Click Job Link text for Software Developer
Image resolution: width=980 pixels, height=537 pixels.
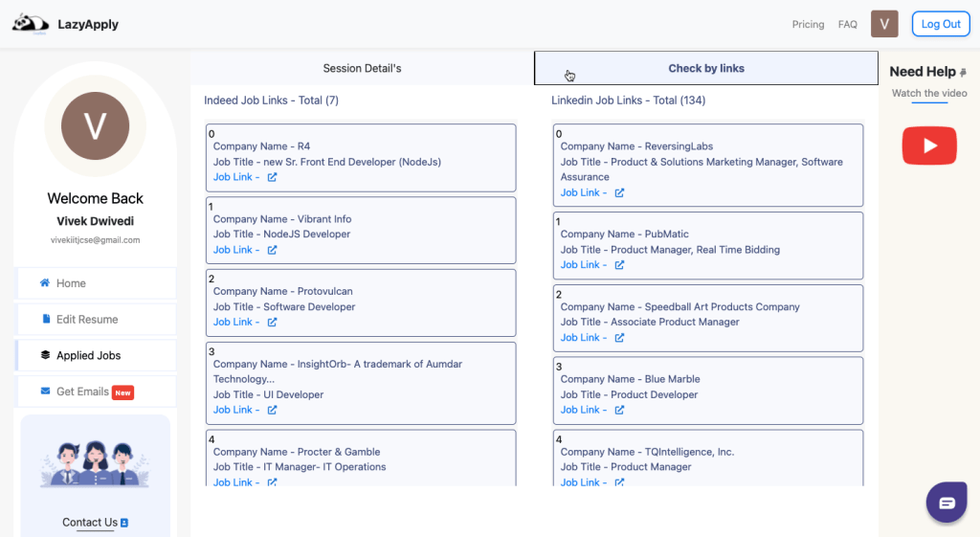[x=236, y=322]
